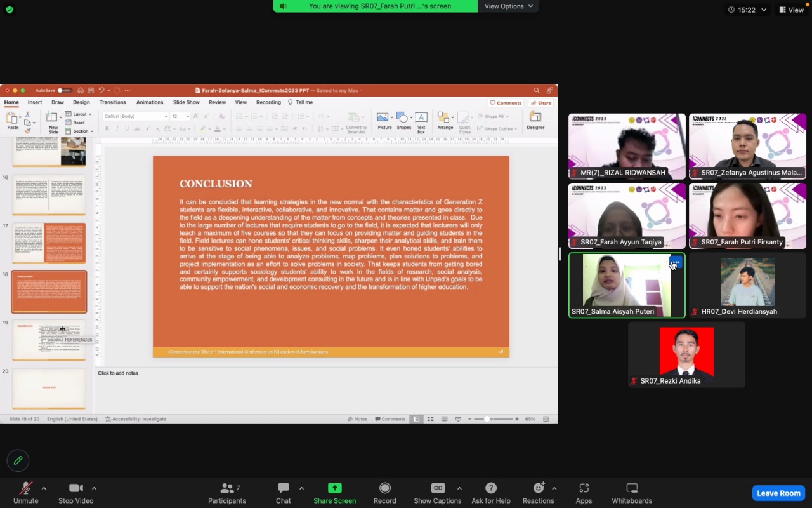The width and height of the screenshot is (812, 508).
Task: Expand audio options arrow beside Unmute
Action: pyautogui.click(x=44, y=488)
